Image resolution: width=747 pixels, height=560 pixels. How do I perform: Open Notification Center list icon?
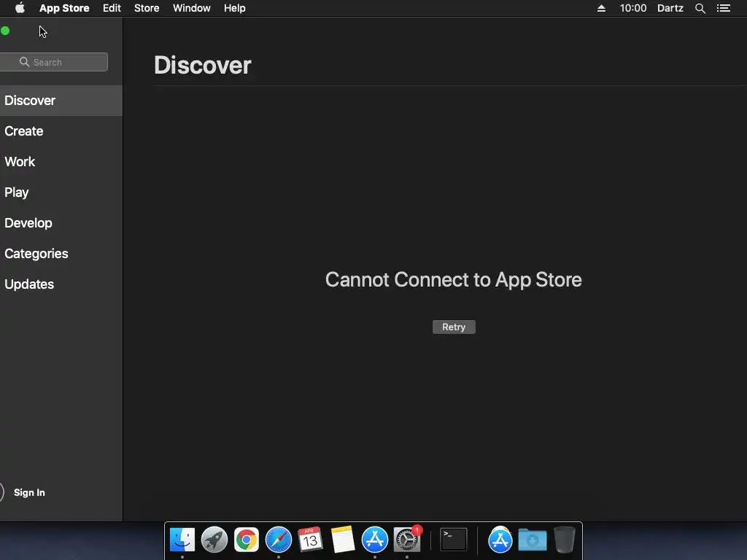click(724, 8)
